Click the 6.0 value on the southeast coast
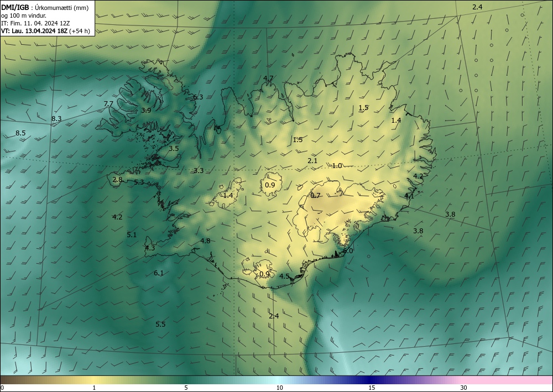This screenshot has height=392, width=553. tap(348, 251)
